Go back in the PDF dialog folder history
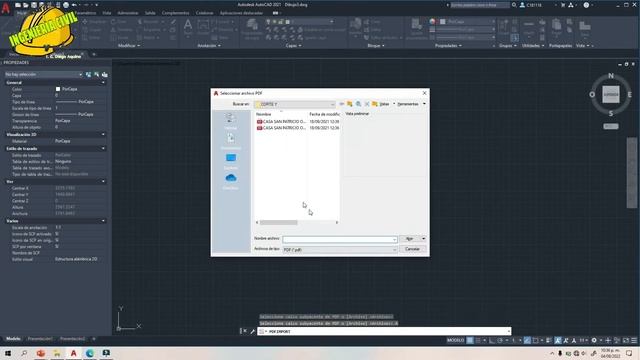The image size is (640, 360). pyautogui.click(x=342, y=104)
